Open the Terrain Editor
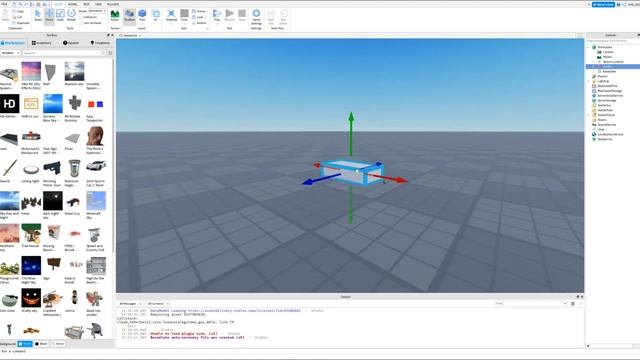This screenshot has width=640, height=360. pyautogui.click(x=115, y=16)
